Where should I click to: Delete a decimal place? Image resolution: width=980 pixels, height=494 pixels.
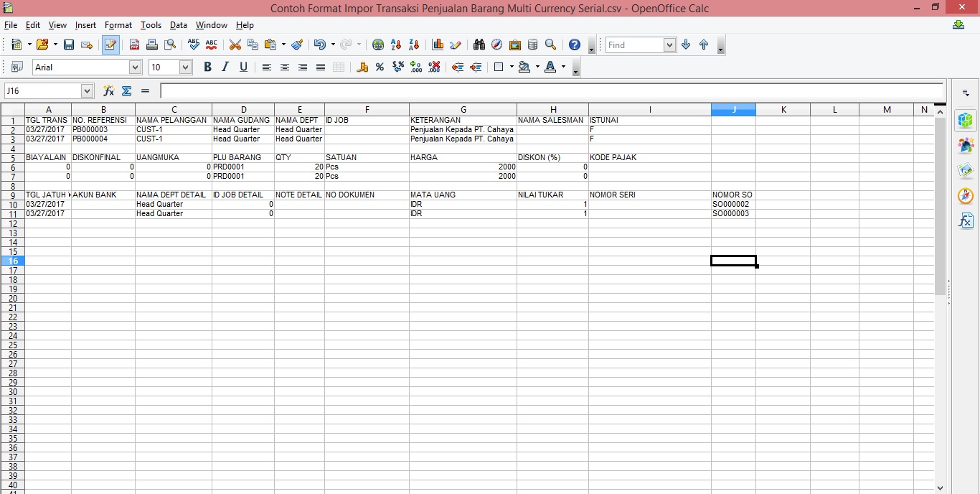tap(434, 67)
